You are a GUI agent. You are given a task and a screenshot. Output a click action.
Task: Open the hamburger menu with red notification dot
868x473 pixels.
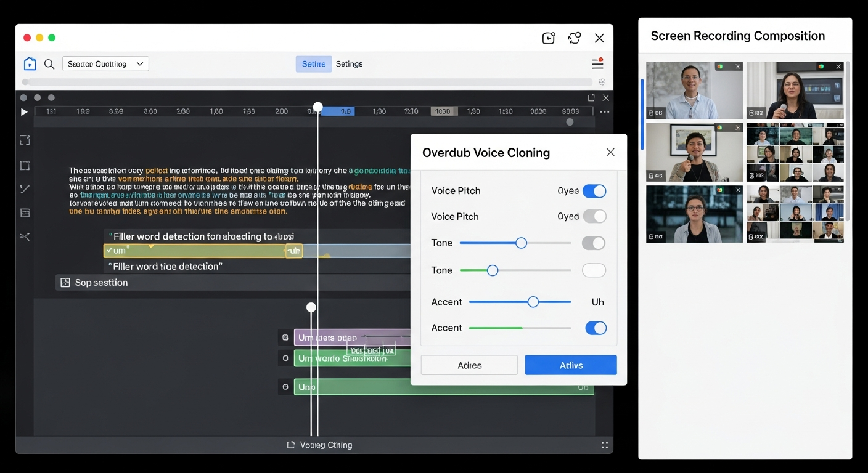[597, 63]
